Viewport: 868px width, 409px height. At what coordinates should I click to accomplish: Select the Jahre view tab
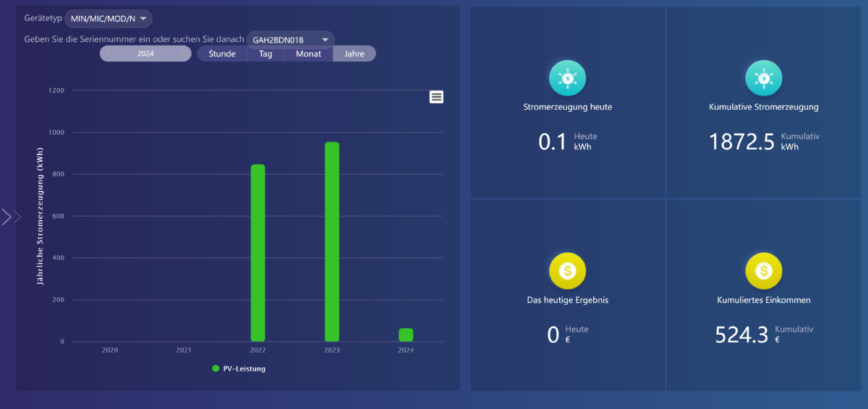[x=354, y=53]
